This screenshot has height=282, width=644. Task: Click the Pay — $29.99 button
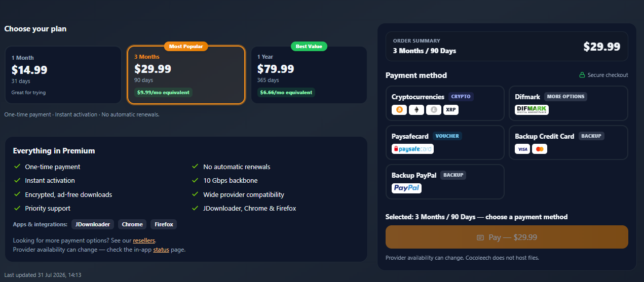coord(507,237)
